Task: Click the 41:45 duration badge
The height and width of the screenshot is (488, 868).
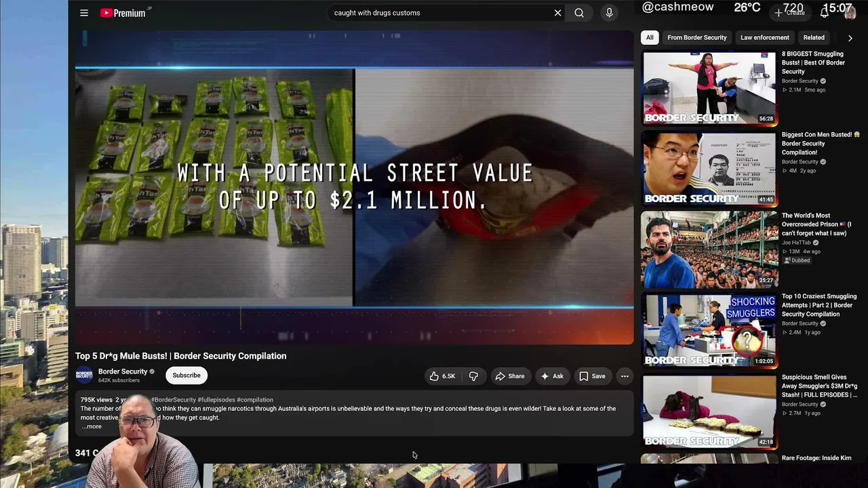Action: pos(766,199)
